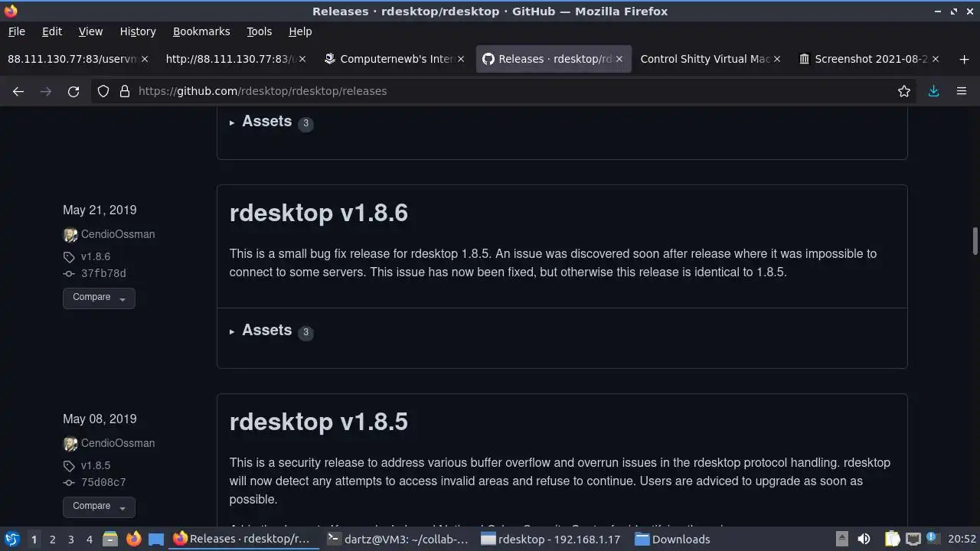The height and width of the screenshot is (551, 980).
Task: Open commit 37fb78d link
Action: 103,273
